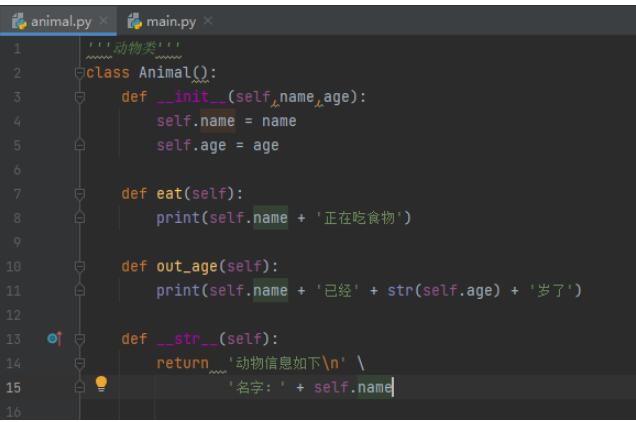The image size is (636, 422).
Task: Click the yellow lightbulb quick-fix icon
Action: [101, 383]
